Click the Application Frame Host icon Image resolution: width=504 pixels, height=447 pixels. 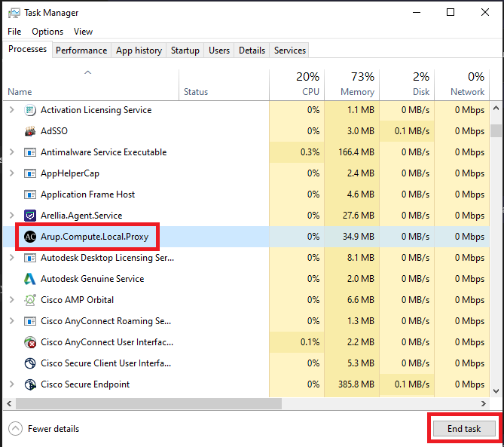pos(30,194)
